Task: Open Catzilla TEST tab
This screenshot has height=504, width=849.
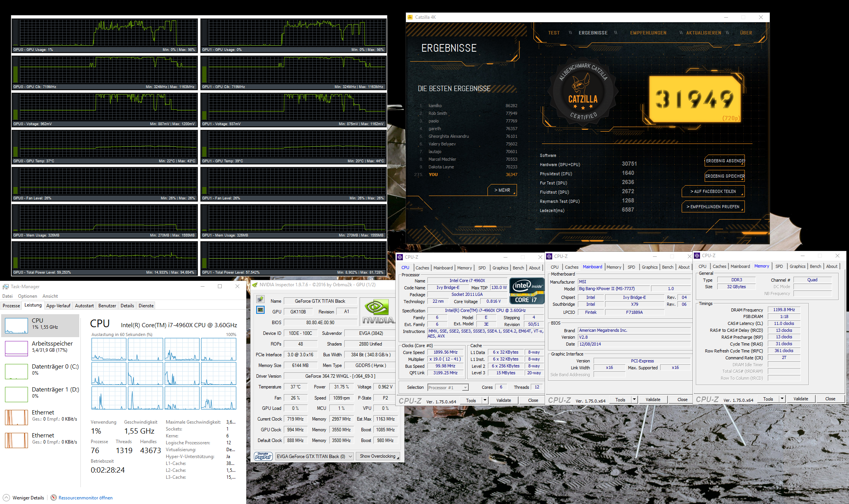Action: point(554,33)
